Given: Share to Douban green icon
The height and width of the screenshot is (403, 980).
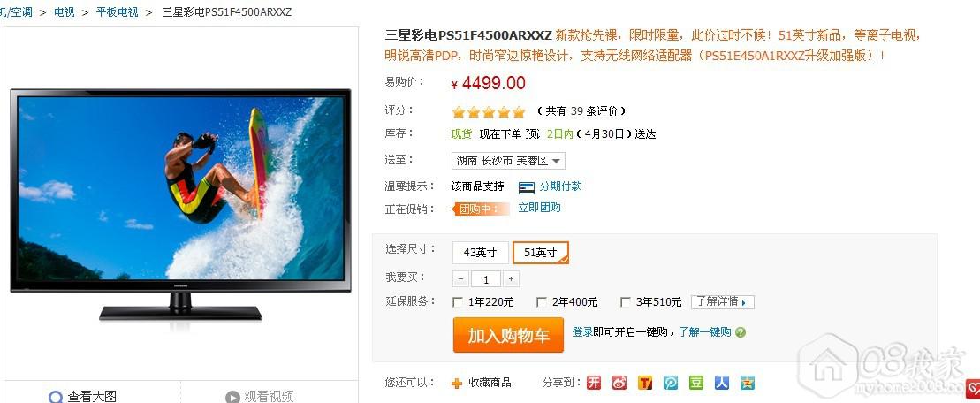Looking at the screenshot, I should coord(696,383).
